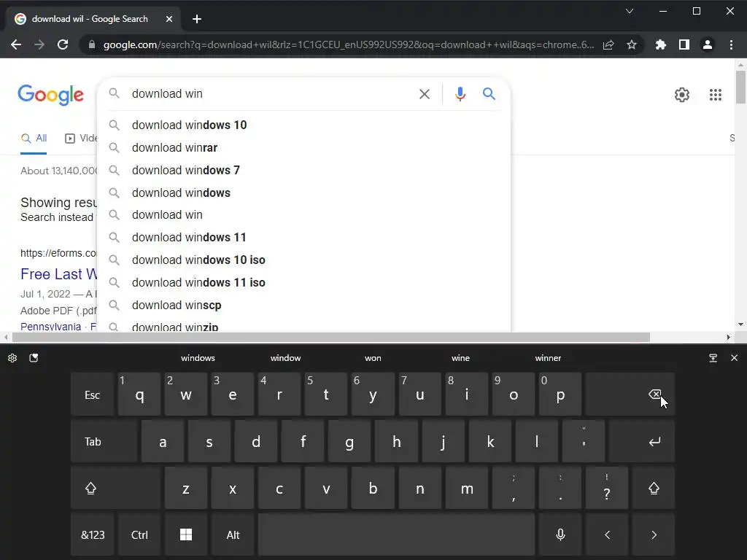Choose the "won" keyboard prediction
The image size is (747, 560).
(373, 358)
